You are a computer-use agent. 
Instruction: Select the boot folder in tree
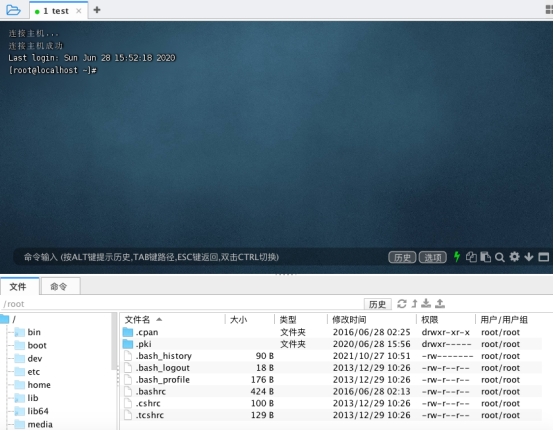tap(31, 345)
